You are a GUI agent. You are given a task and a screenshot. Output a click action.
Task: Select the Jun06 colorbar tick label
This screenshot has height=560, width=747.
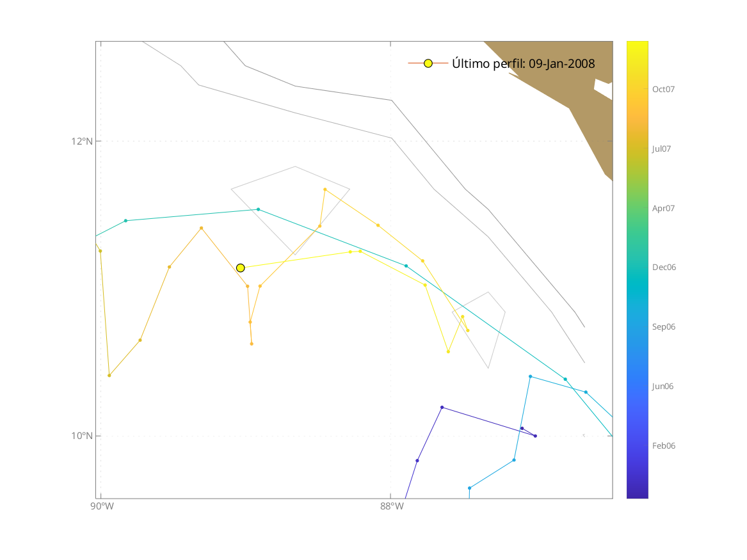click(x=663, y=386)
